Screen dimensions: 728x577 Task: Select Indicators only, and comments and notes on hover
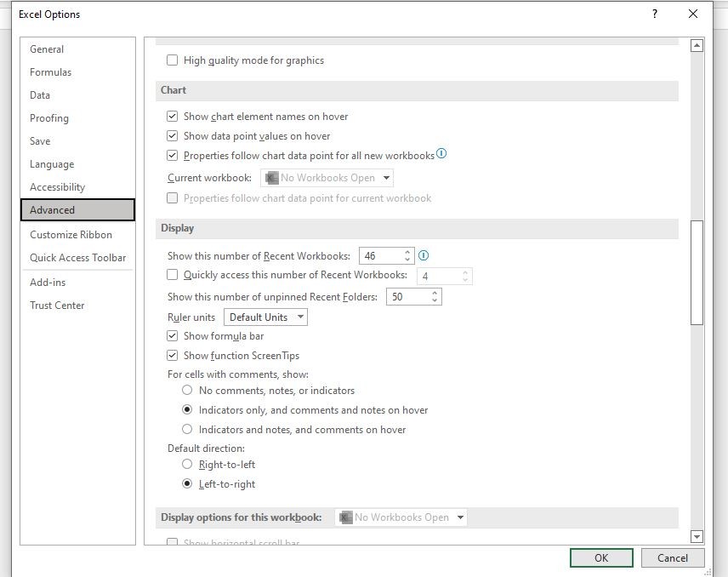pos(187,409)
